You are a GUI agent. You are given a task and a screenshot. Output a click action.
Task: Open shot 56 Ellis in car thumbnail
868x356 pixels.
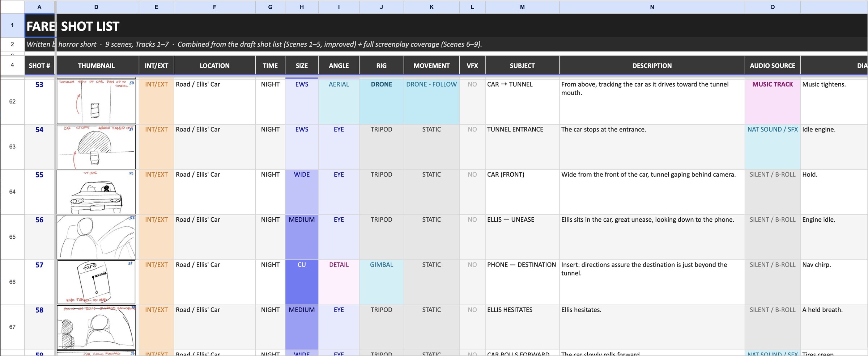[x=96, y=237]
